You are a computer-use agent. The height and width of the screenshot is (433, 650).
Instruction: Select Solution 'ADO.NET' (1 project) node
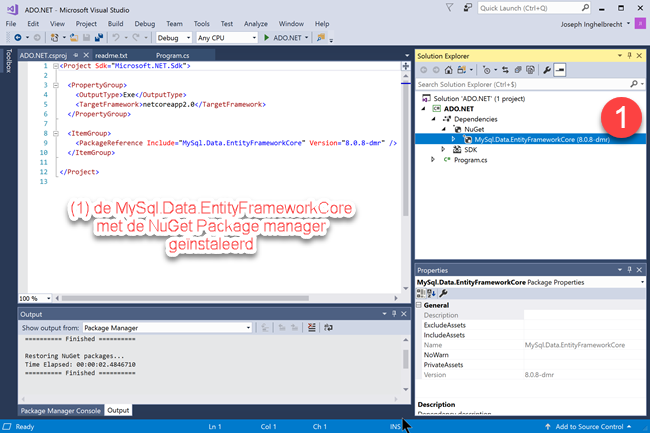coord(479,99)
